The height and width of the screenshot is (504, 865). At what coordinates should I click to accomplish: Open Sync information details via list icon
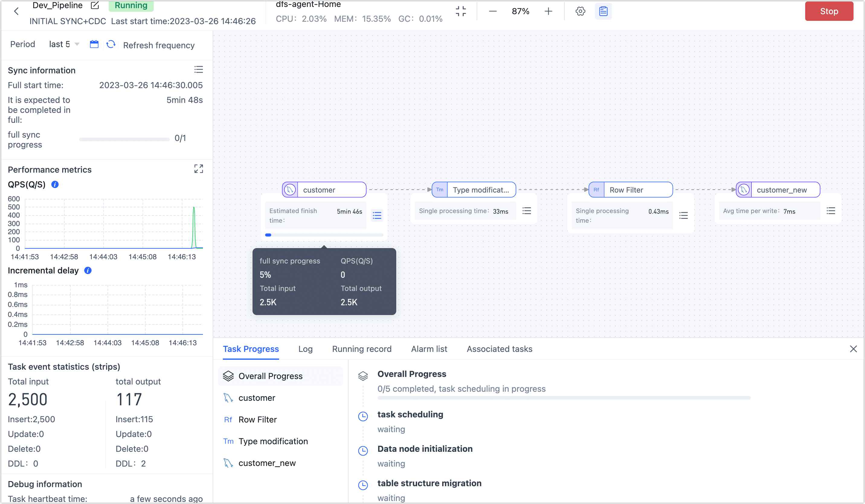pyautogui.click(x=199, y=69)
